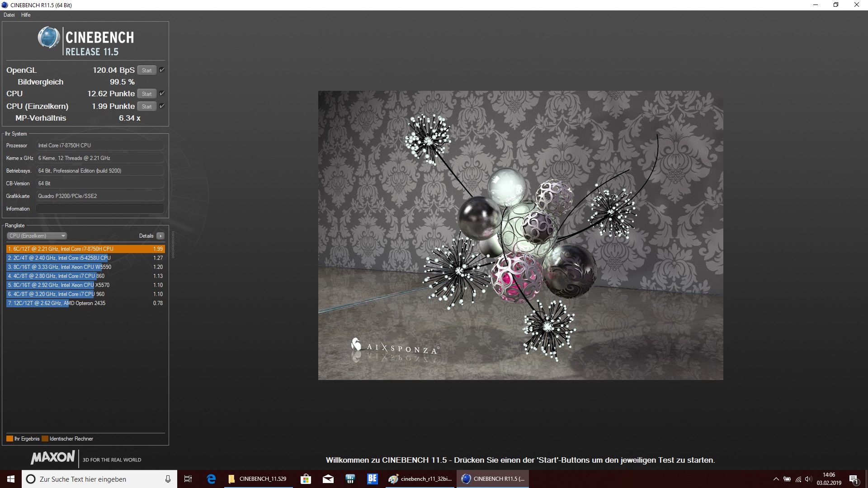Toggle the OpenGL test checkbox
868x488 pixels.
(x=162, y=70)
